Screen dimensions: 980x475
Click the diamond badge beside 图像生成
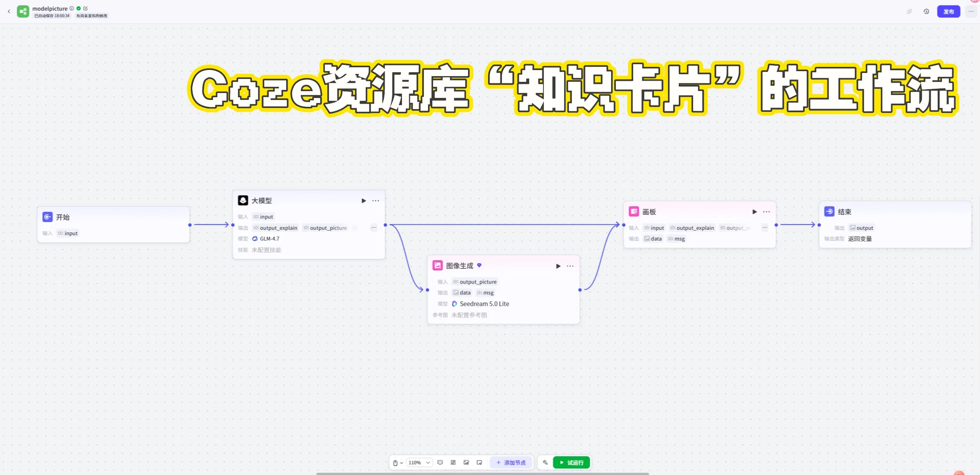click(479, 265)
